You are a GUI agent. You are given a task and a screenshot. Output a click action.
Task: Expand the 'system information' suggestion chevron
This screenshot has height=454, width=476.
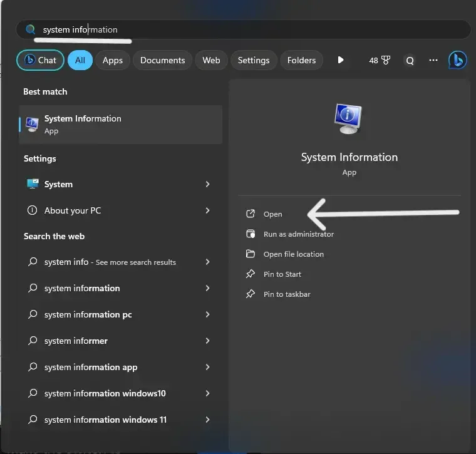point(208,288)
